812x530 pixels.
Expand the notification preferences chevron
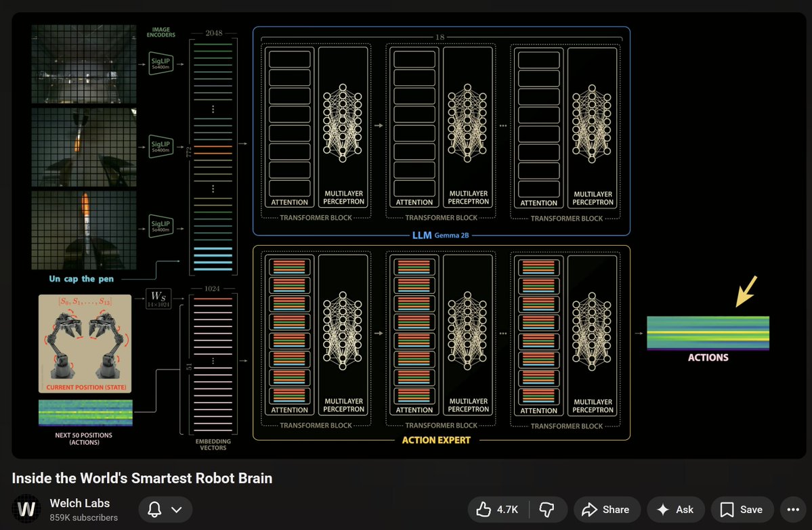177,510
